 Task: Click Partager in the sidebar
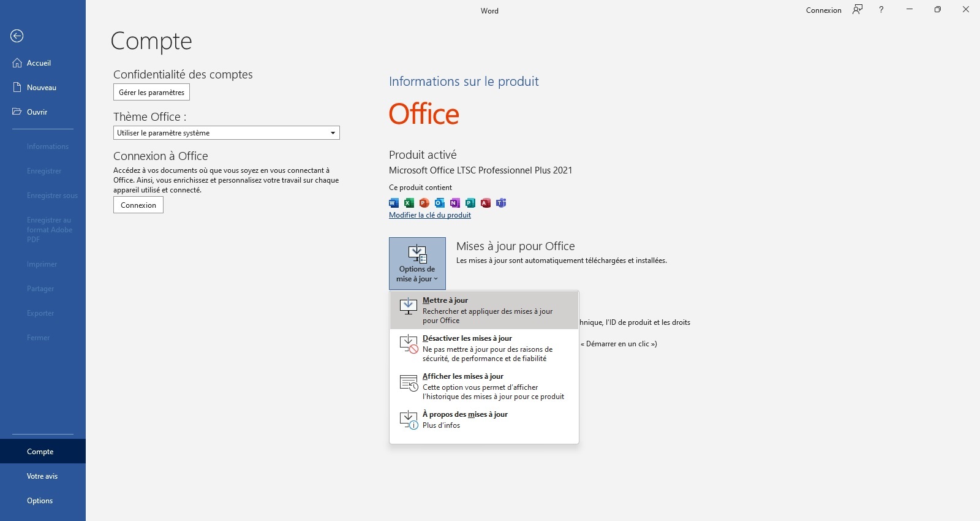43,289
